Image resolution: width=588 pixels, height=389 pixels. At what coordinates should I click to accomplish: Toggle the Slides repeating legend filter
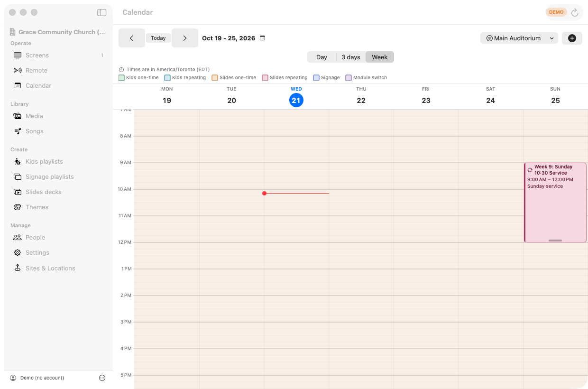pyautogui.click(x=285, y=77)
